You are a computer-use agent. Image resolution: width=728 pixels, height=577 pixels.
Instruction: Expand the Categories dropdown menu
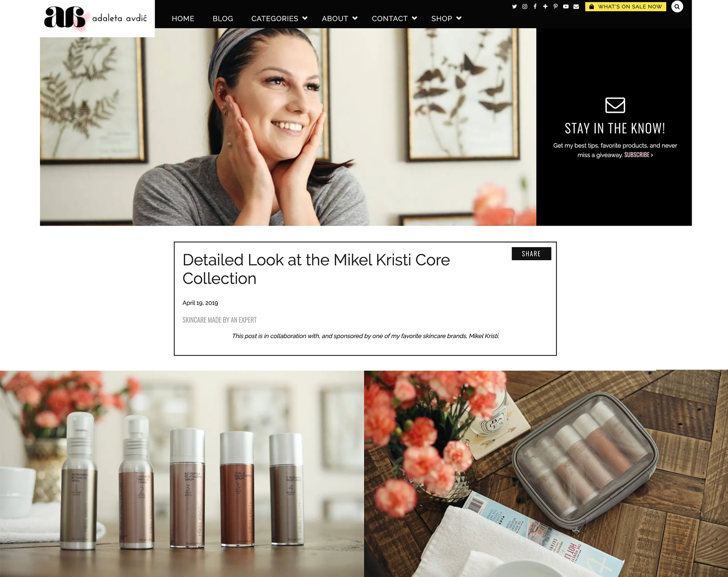pos(279,19)
